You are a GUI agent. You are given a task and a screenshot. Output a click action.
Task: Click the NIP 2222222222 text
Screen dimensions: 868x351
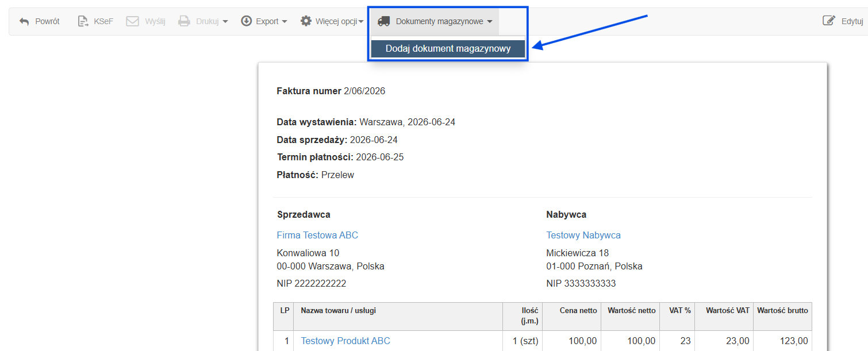point(312,283)
